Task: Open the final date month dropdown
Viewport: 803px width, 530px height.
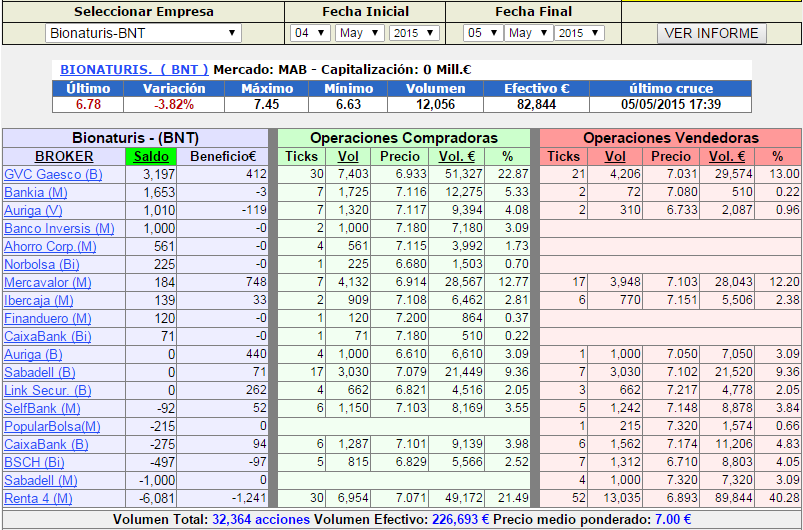Action: pos(529,33)
